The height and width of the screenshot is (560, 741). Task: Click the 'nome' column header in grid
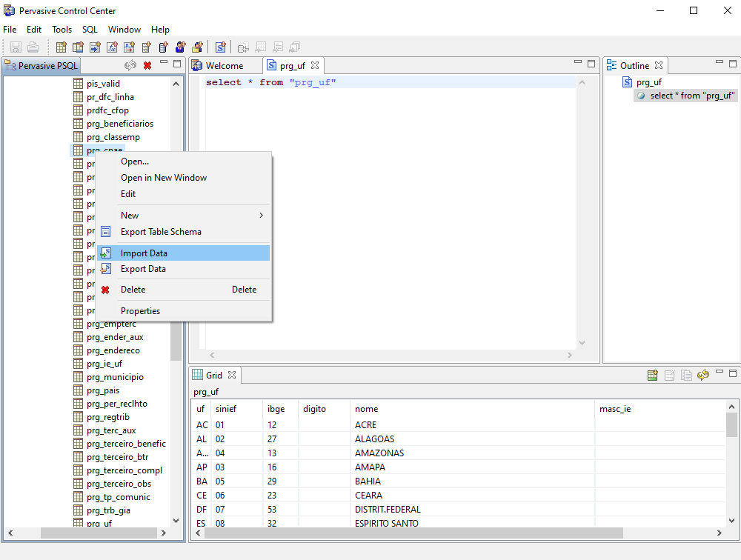coord(367,409)
